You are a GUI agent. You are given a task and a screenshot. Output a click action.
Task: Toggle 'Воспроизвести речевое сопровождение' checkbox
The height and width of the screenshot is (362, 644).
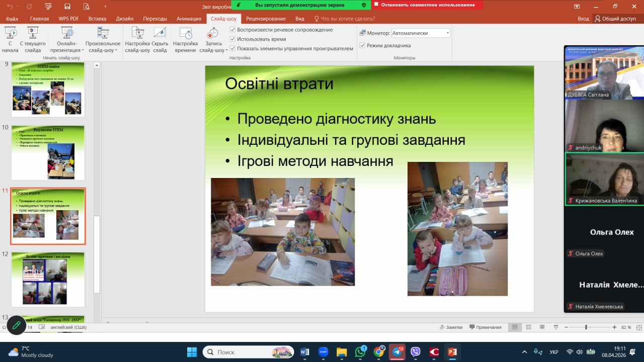click(x=232, y=30)
